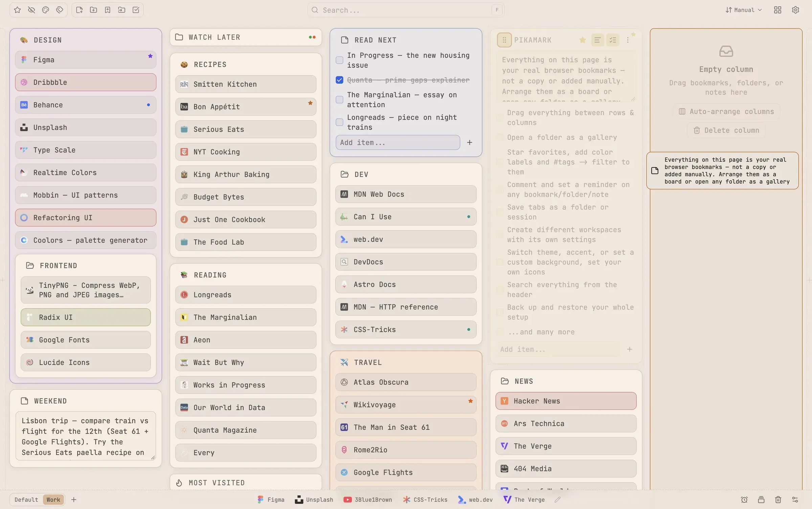Click plus next to Read Next add item
Viewport: 812px width, 509px height.
click(x=470, y=142)
